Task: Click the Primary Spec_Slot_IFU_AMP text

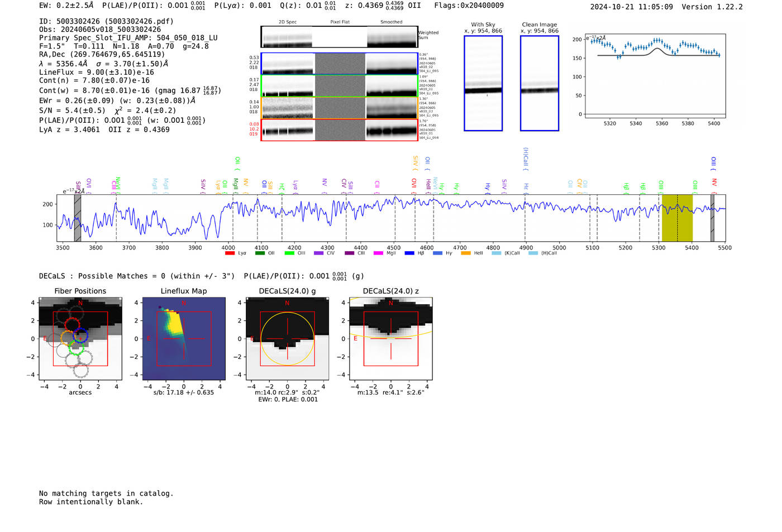Action: 128,38
